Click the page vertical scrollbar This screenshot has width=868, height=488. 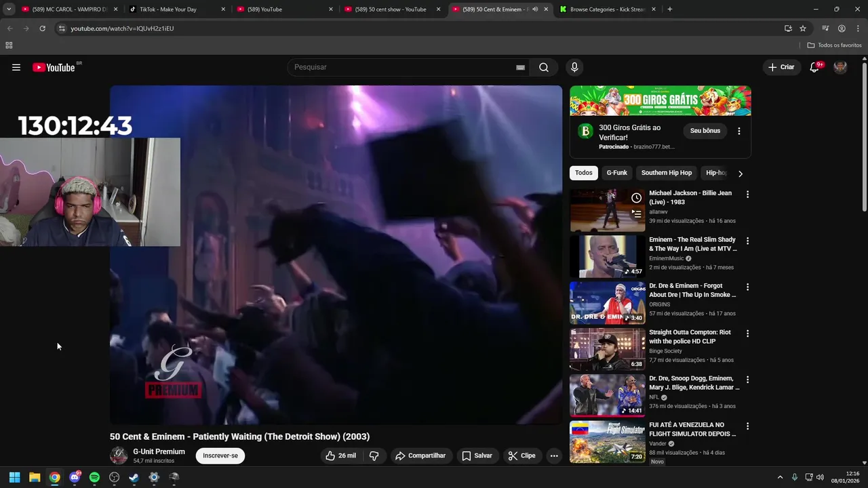864,138
